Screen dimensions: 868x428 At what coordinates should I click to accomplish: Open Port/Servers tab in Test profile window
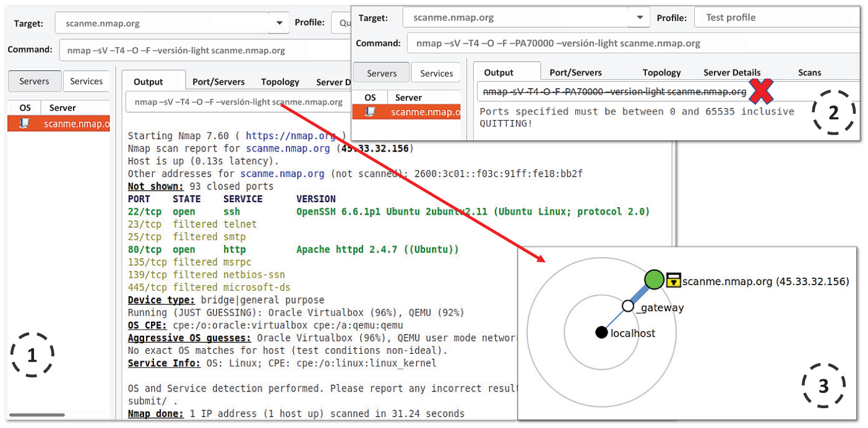[575, 72]
